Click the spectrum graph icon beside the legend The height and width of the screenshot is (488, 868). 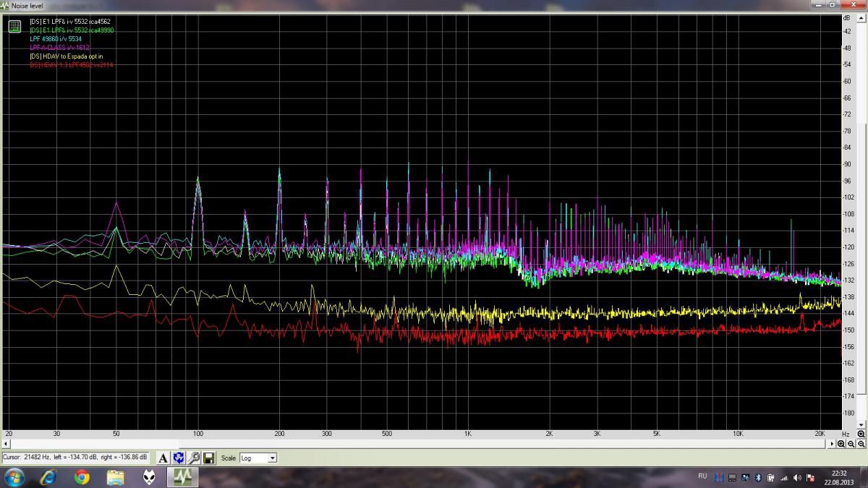point(14,27)
